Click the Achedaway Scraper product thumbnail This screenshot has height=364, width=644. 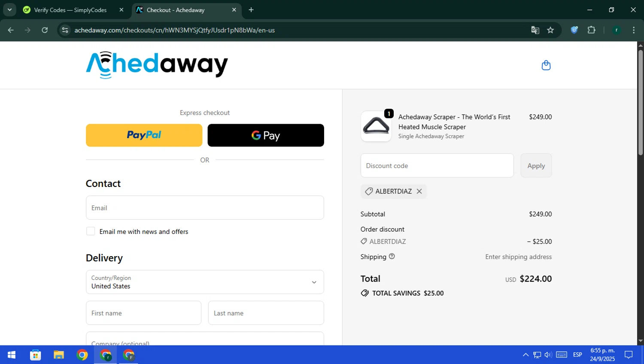coord(376,126)
